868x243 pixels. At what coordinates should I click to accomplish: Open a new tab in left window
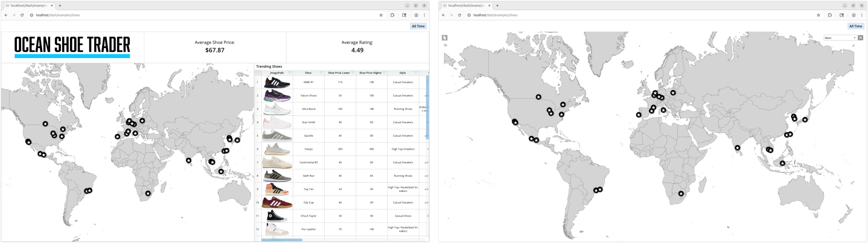(x=60, y=6)
